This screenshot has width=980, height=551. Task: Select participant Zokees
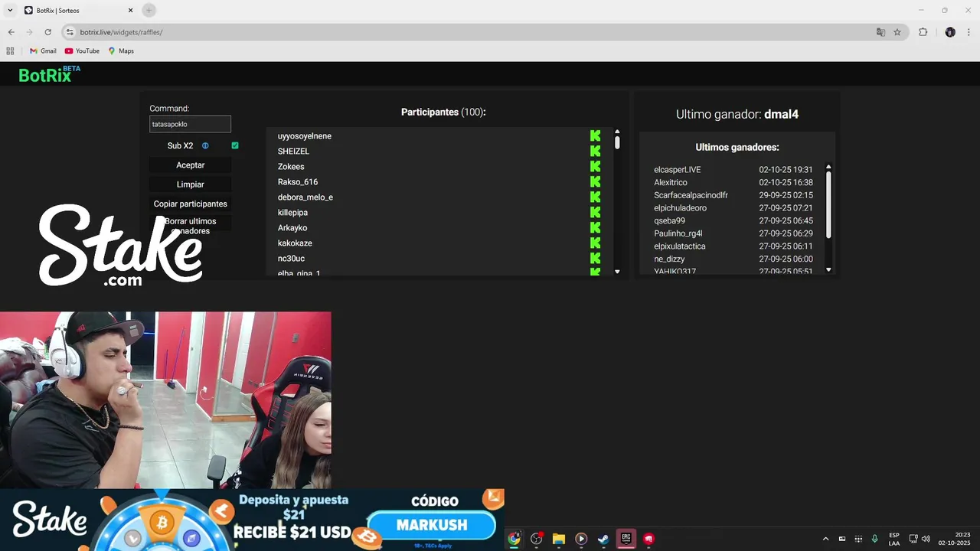291,167
